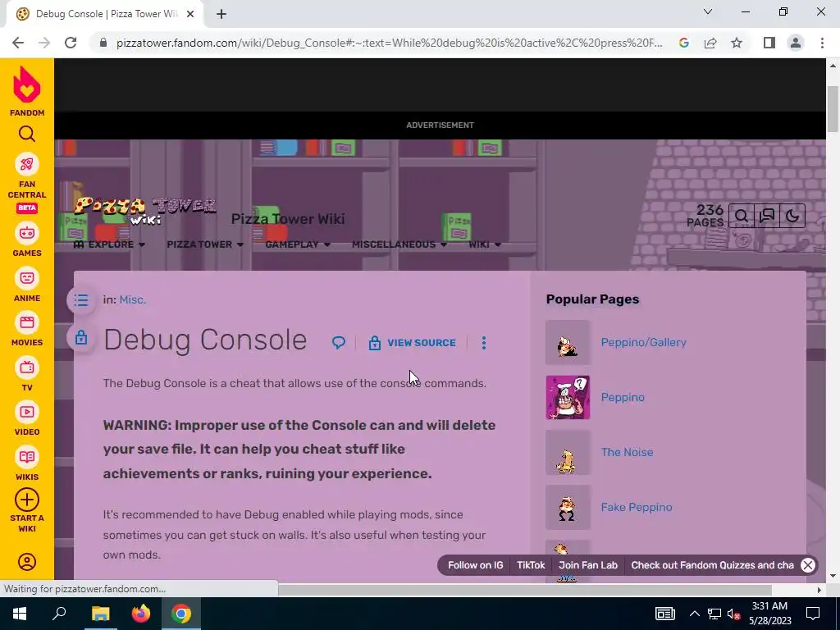
Task: Click the site lock icon
Action: pos(103,43)
